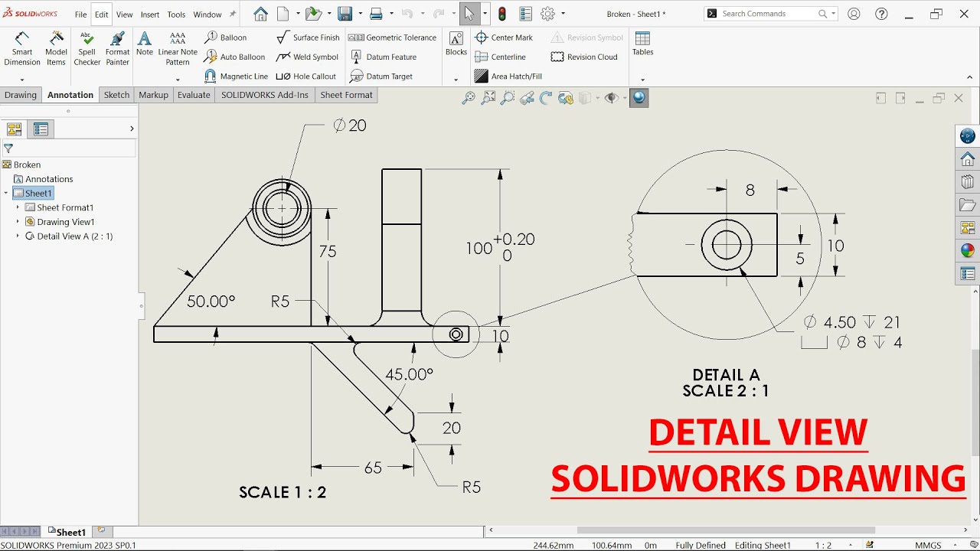
Task: Create a new document
Action: 283,14
